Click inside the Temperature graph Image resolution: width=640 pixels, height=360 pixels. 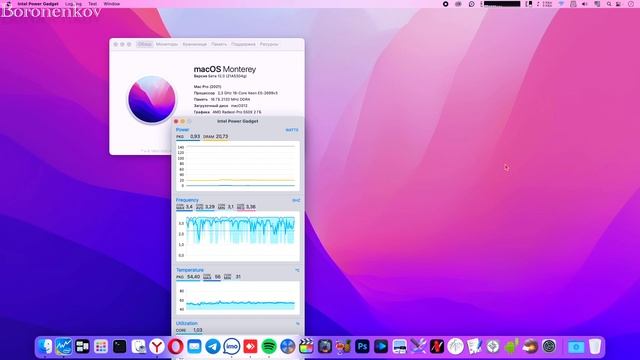238,298
